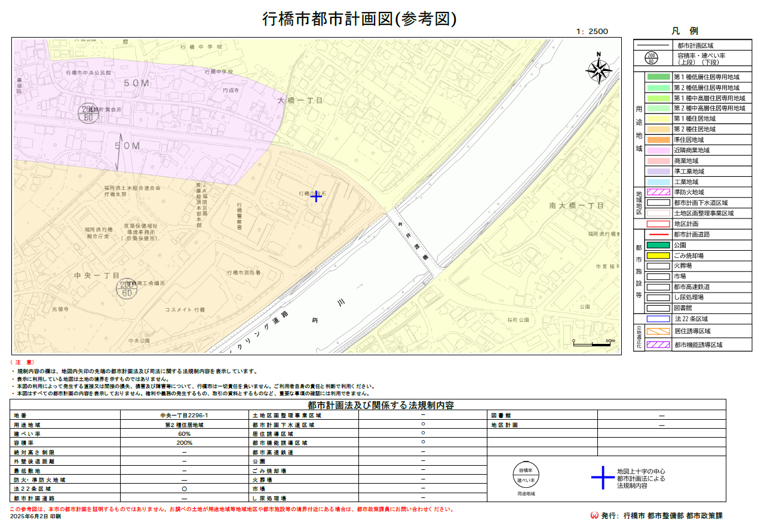Click the コスメイト行橋 map label
Viewport: 764px width, 532px height.
185,310
